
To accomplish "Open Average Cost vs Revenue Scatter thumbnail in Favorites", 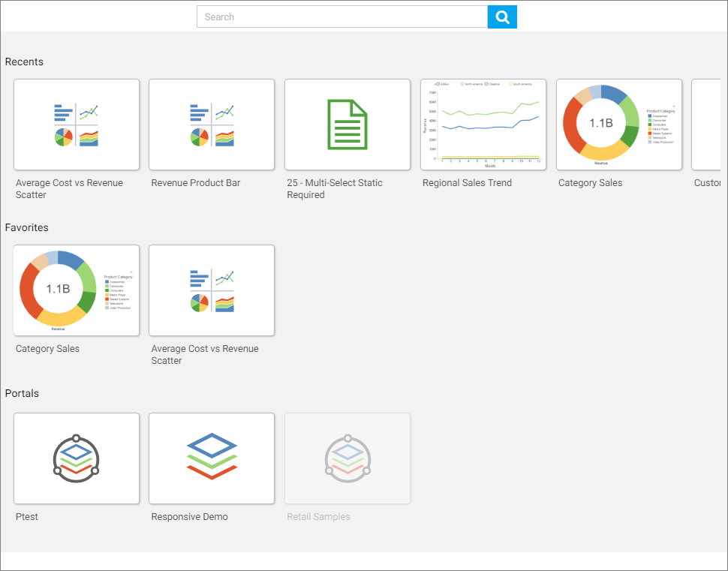I will [x=212, y=290].
